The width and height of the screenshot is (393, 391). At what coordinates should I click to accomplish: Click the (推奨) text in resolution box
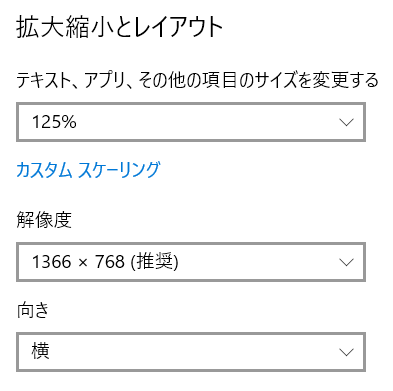point(154,262)
